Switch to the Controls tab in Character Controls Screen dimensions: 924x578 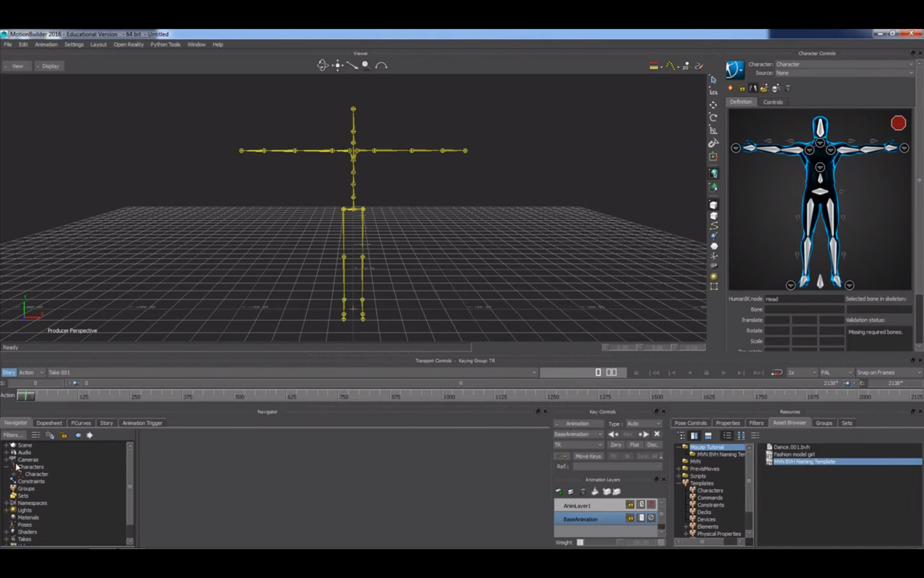tap(773, 102)
